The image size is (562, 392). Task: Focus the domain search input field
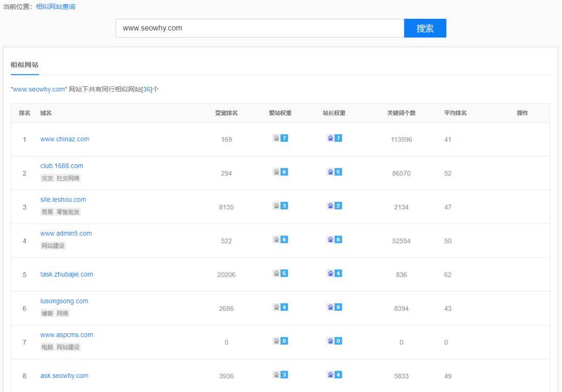260,28
